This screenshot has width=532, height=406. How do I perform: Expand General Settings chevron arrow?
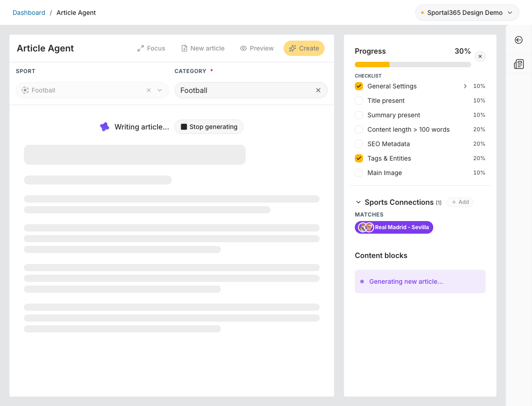click(465, 86)
